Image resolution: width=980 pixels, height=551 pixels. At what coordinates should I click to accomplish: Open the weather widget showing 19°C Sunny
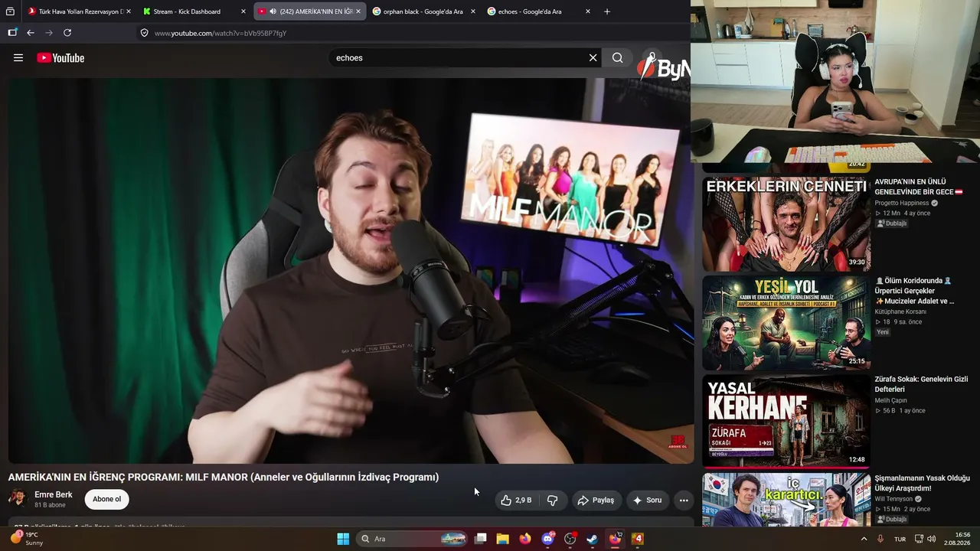(28, 539)
